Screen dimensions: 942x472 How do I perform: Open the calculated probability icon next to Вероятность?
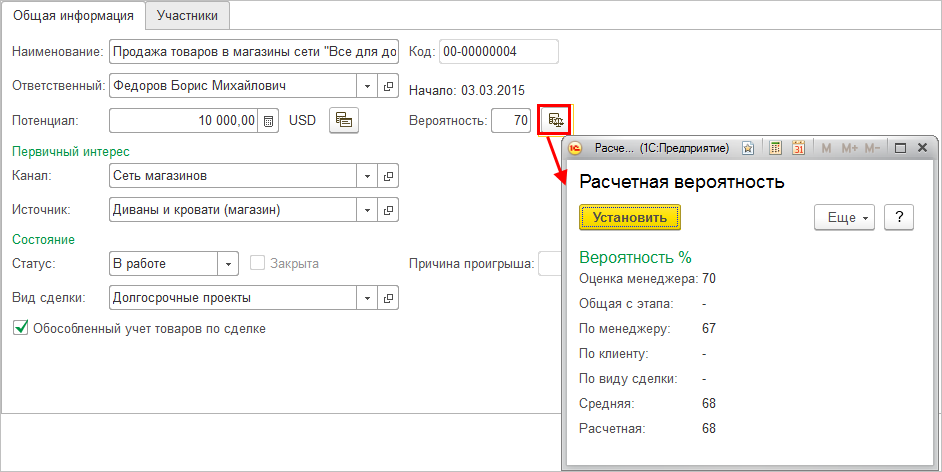coord(555,120)
